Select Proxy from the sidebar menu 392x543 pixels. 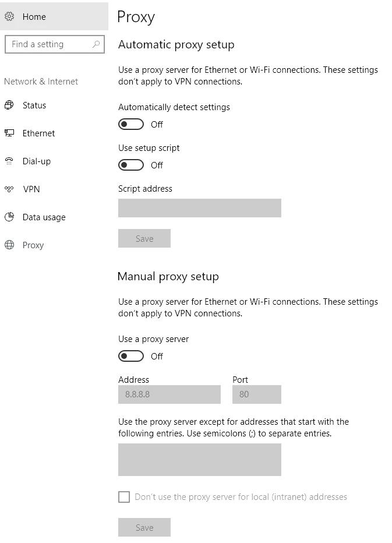click(x=33, y=245)
